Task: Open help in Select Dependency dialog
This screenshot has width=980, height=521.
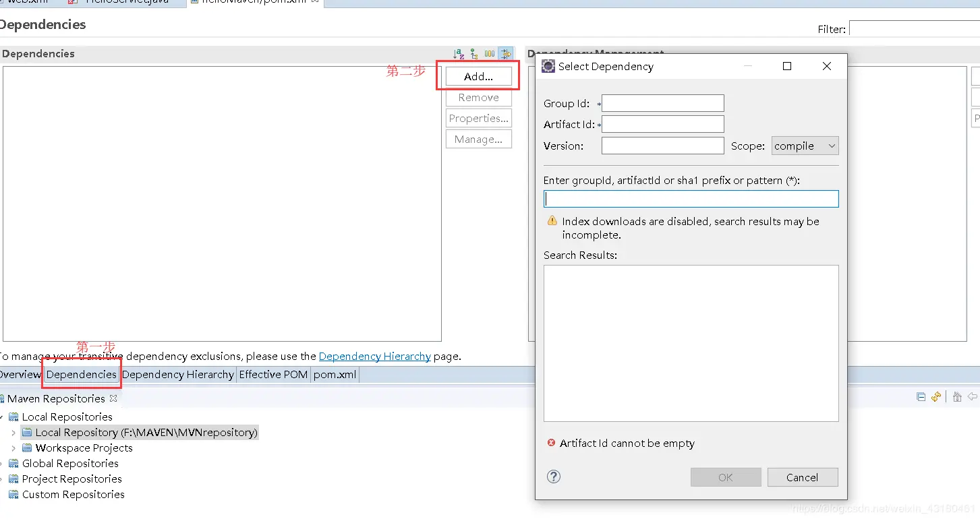Action: tap(554, 477)
